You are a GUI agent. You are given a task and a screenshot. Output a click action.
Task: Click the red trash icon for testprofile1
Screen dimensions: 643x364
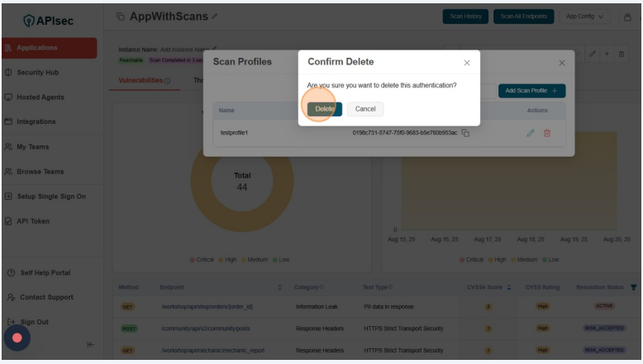tap(547, 133)
